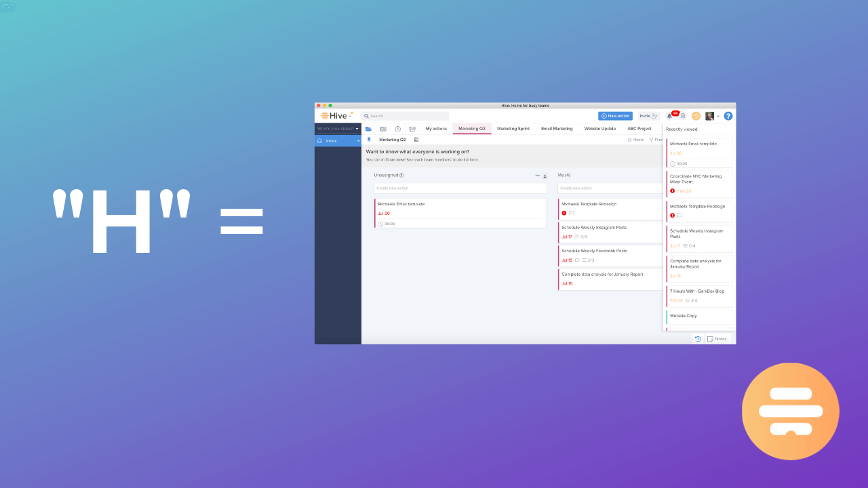The width and height of the screenshot is (868, 488).
Task: Click the notifications bell icon
Action: tap(670, 116)
